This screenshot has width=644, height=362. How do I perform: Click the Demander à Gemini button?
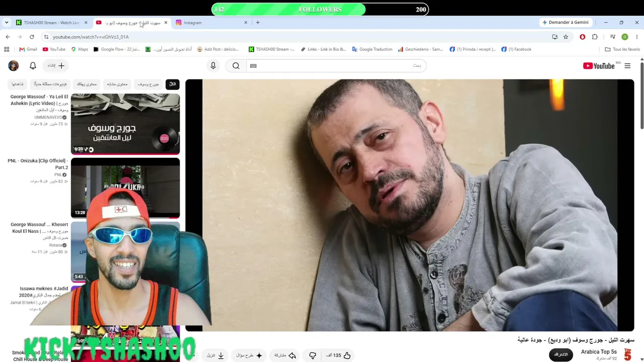(565, 23)
